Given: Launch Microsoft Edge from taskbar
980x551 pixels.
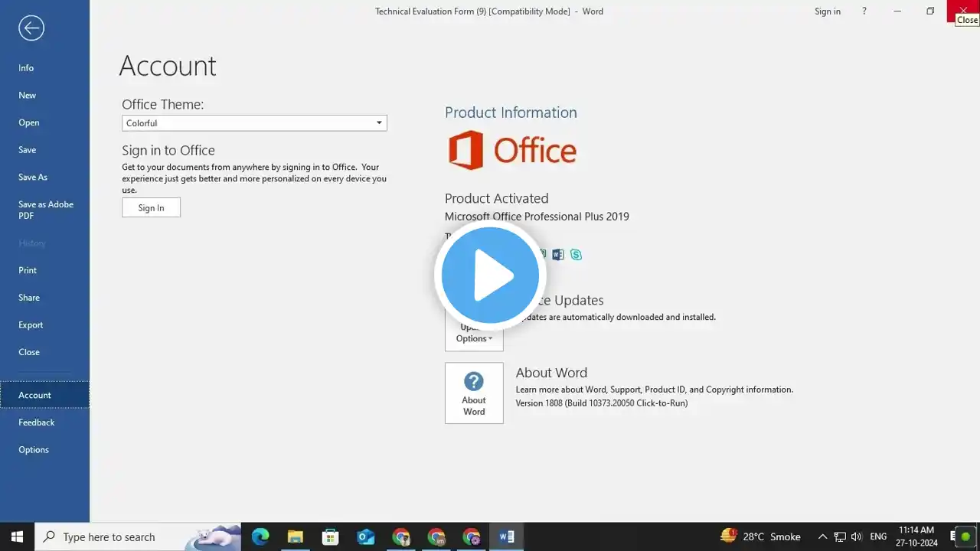Looking at the screenshot, I should click(x=260, y=536).
